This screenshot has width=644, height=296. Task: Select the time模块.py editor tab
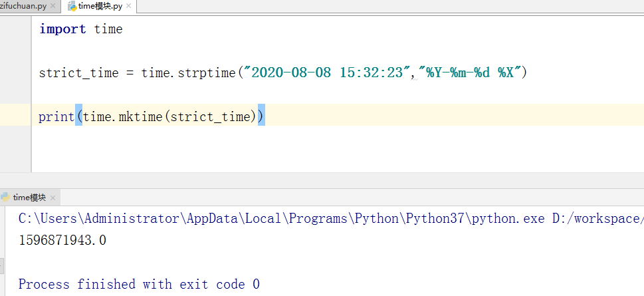tap(100, 6)
